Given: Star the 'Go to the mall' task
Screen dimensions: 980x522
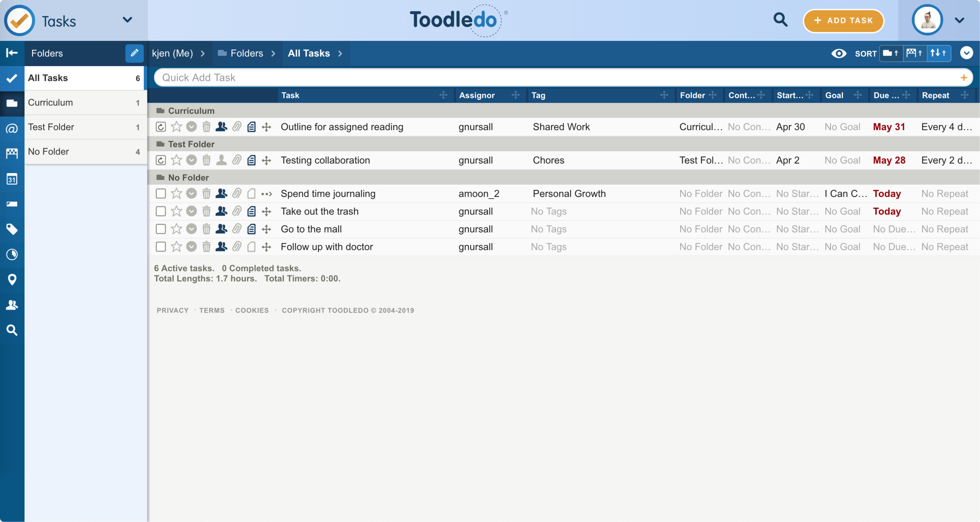Looking at the screenshot, I should [176, 229].
